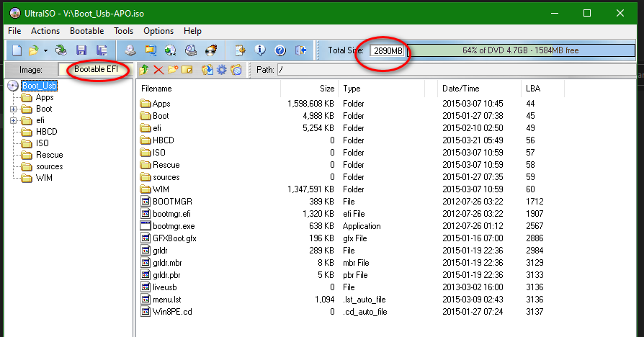The image size is (644, 337).
Task: Click the Extract files icon
Action: pos(207,70)
